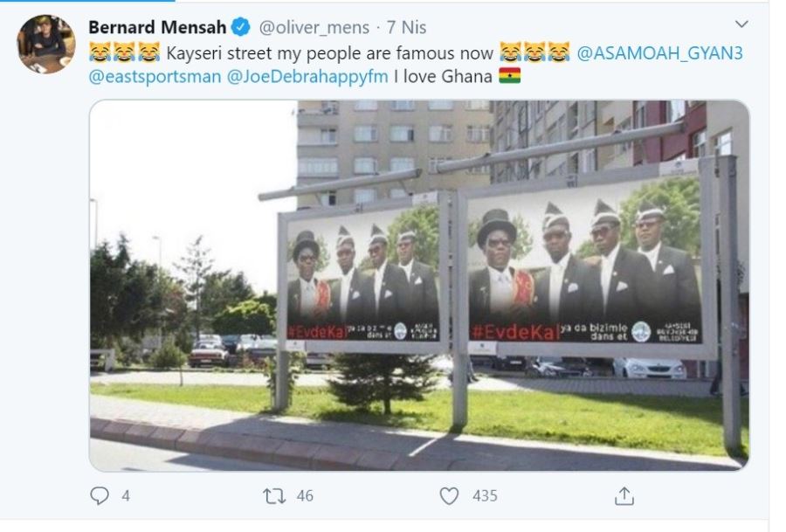
Task: Click the tweet text about Kayseri street
Action: point(330,53)
